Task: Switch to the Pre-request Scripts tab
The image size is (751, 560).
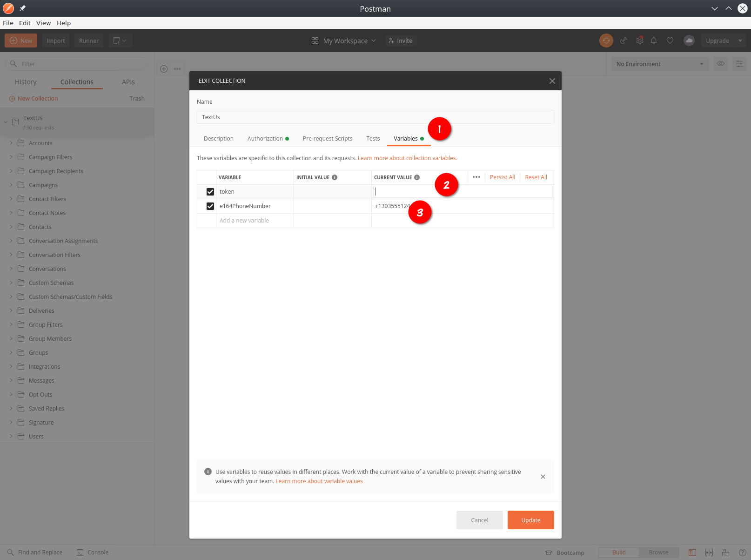Action: point(328,139)
